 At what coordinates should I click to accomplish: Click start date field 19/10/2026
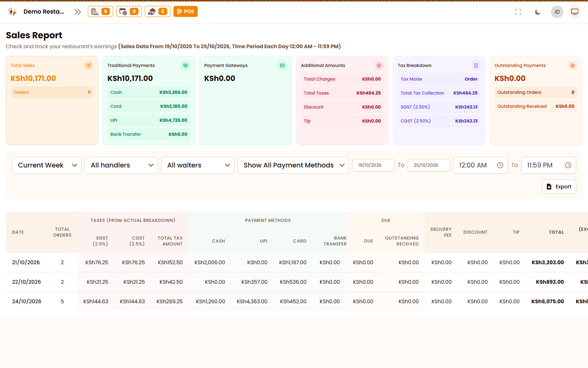pyautogui.click(x=373, y=165)
